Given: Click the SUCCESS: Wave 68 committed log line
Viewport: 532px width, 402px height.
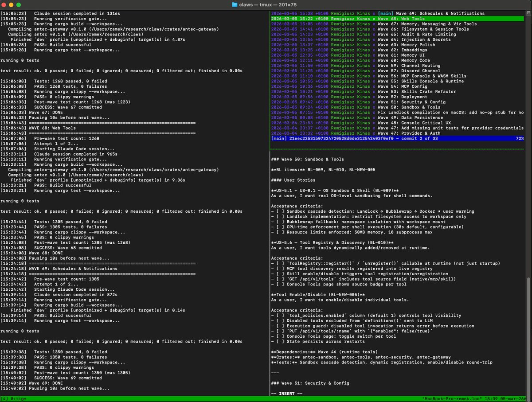Looking at the screenshot, I should [51, 248].
